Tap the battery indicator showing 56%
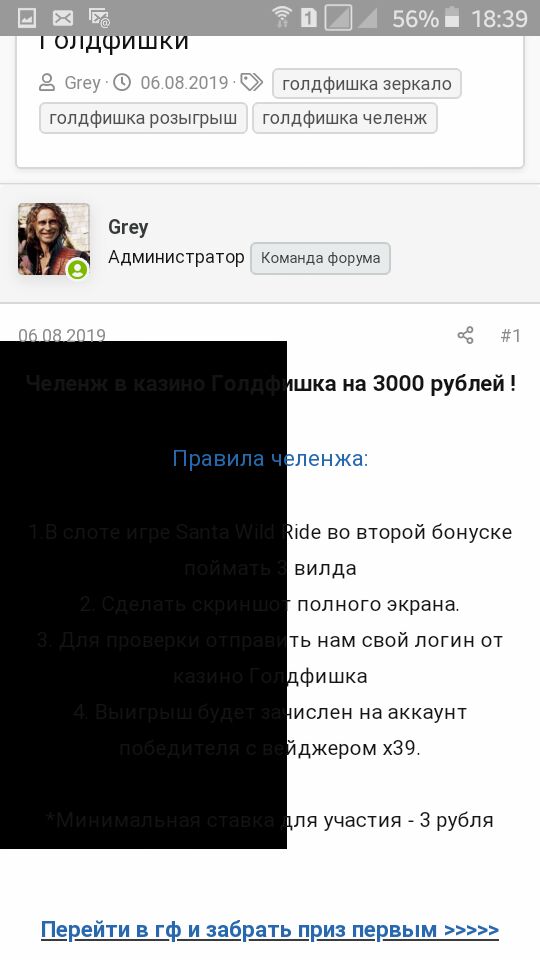 click(451, 18)
